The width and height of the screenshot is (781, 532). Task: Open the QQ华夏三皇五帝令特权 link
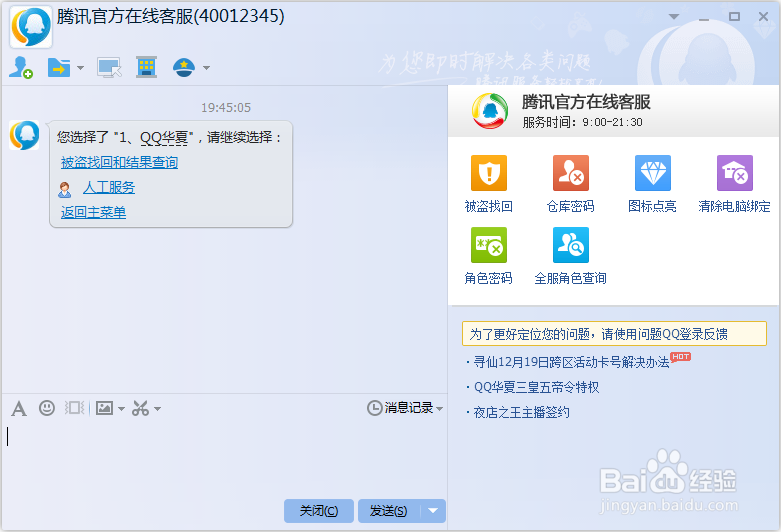click(x=536, y=387)
